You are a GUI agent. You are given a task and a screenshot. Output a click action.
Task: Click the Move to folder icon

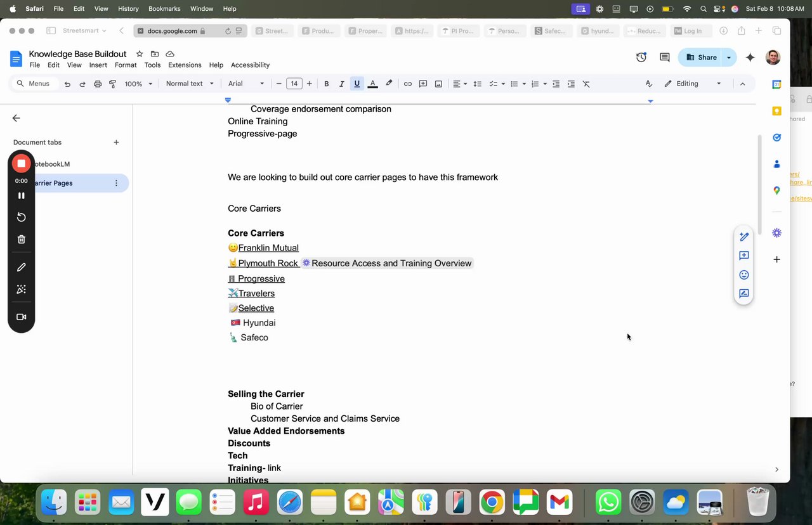click(x=155, y=54)
